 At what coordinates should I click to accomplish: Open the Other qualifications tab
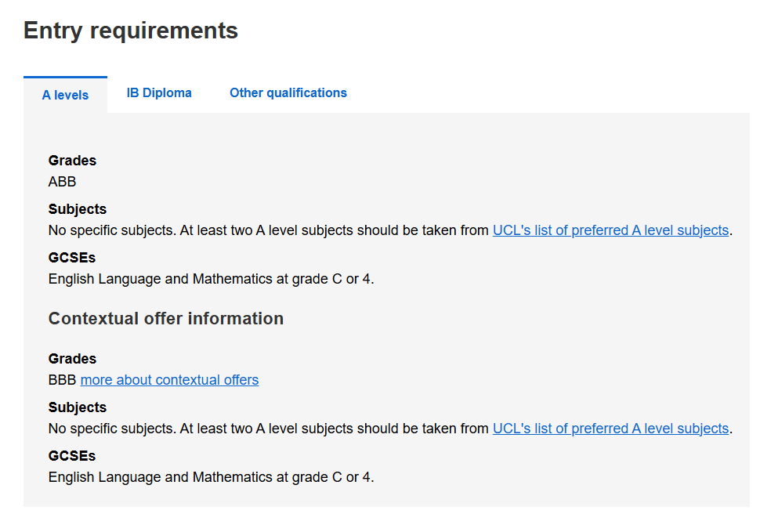288,92
